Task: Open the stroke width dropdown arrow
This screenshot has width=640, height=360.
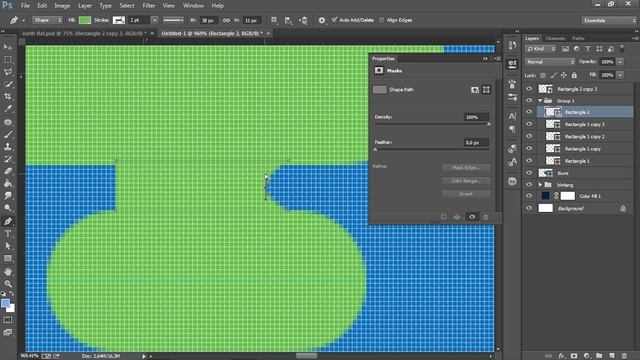Action: click(154, 20)
